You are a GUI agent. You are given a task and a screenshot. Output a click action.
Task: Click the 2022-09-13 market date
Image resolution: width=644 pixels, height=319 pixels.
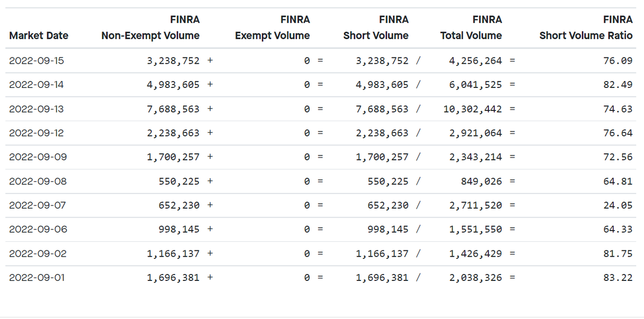click(36, 109)
